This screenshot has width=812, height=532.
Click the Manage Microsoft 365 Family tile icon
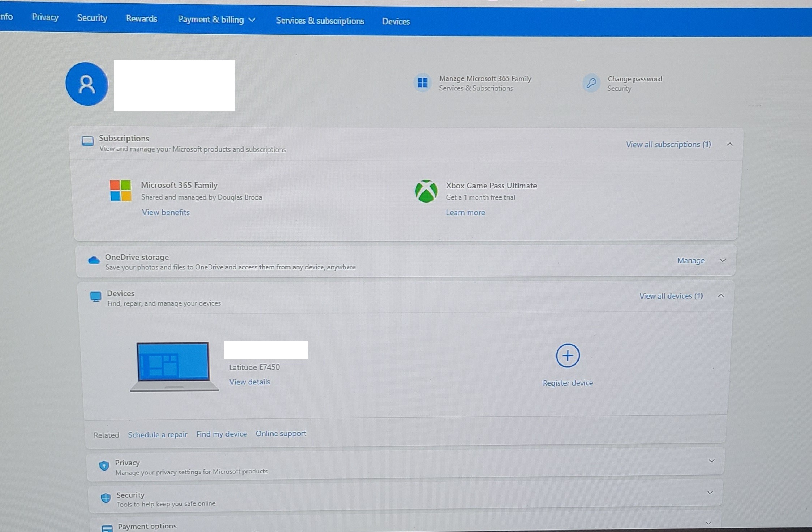pyautogui.click(x=422, y=83)
